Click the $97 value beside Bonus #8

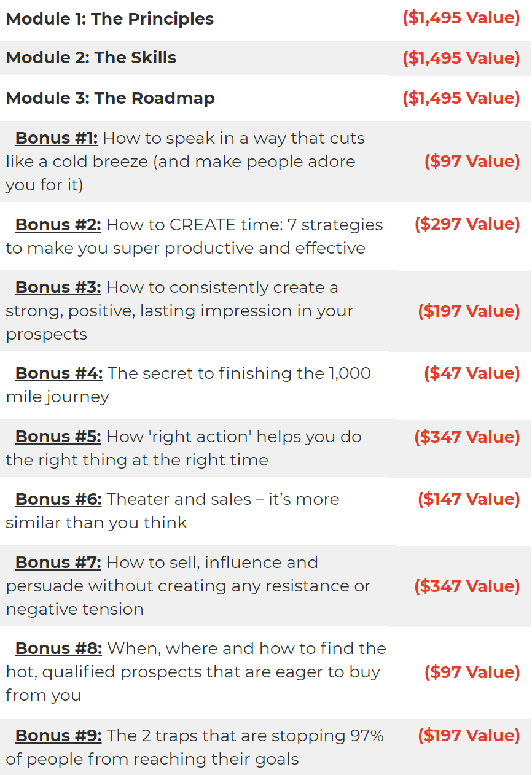(472, 672)
